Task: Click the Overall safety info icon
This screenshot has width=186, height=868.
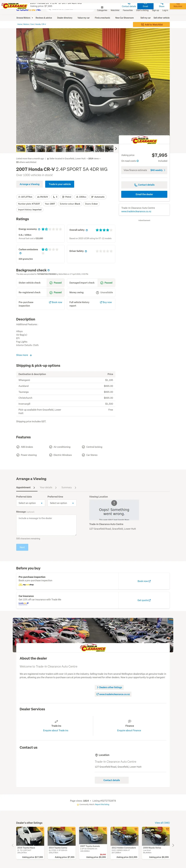Action: [x=87, y=230]
